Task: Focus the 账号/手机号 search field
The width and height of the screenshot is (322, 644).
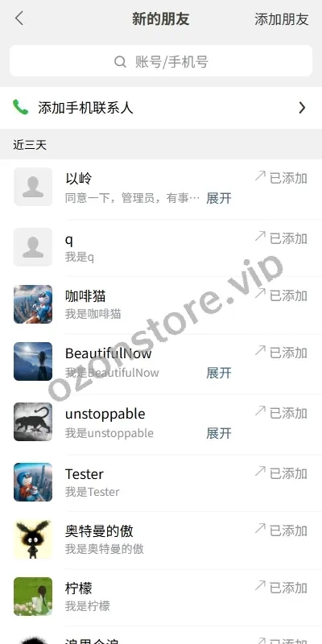Action: 161,61
